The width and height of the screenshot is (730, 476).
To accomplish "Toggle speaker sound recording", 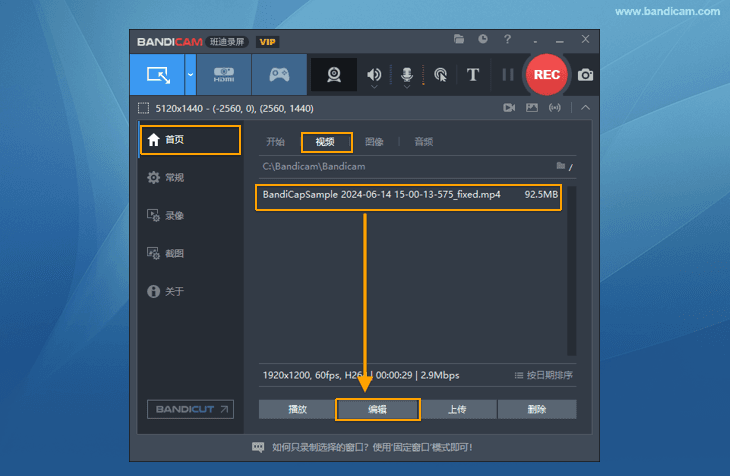I will (x=373, y=75).
